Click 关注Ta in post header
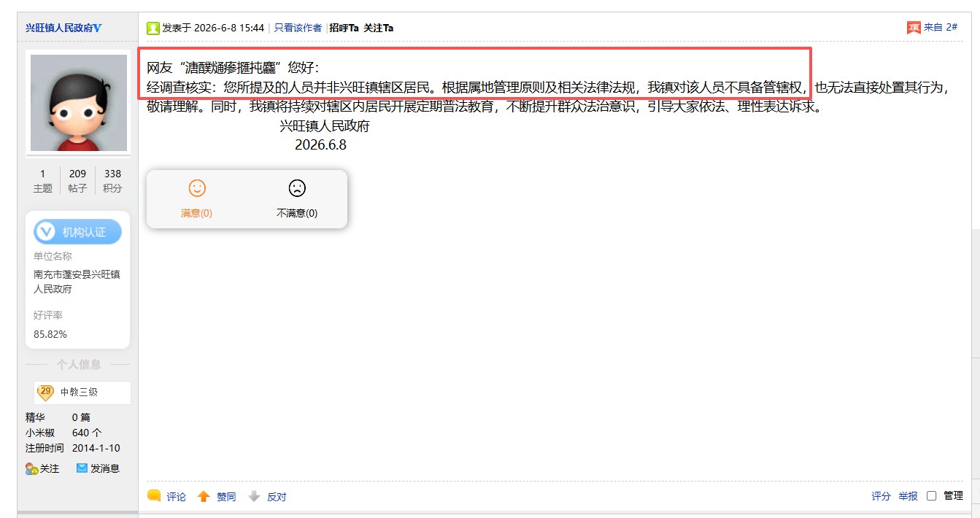980x518 pixels. click(x=378, y=28)
